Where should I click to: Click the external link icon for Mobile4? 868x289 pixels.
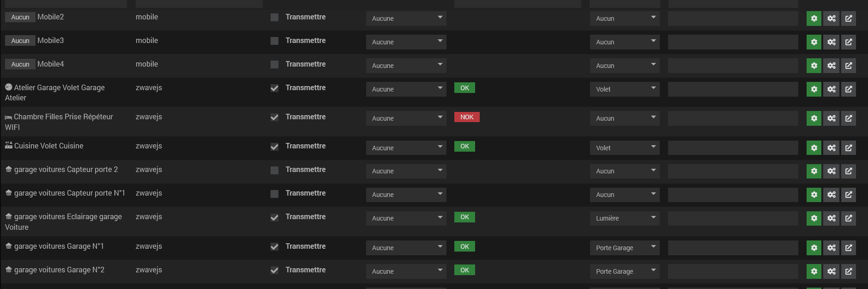click(x=848, y=66)
